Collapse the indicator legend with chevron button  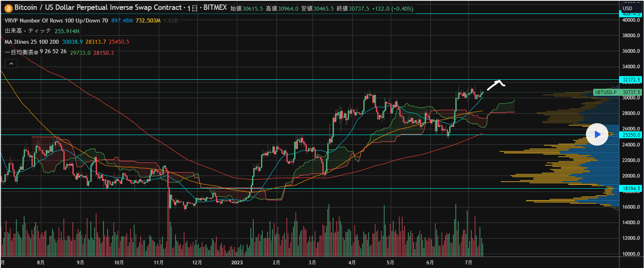coord(11,63)
